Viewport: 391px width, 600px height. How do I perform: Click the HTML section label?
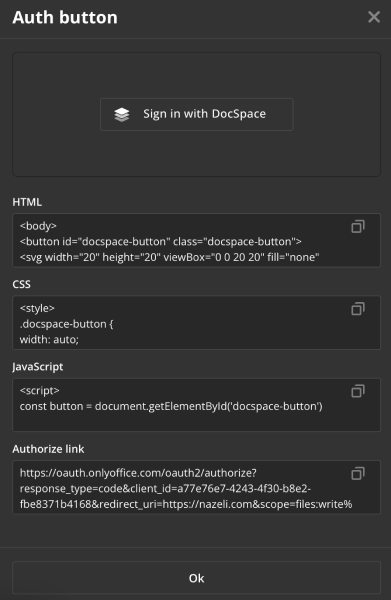(x=27, y=202)
